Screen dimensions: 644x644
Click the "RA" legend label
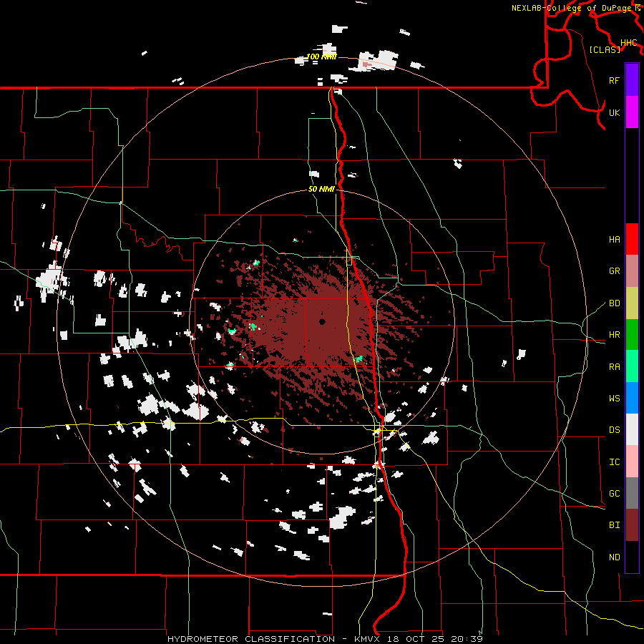tap(614, 367)
